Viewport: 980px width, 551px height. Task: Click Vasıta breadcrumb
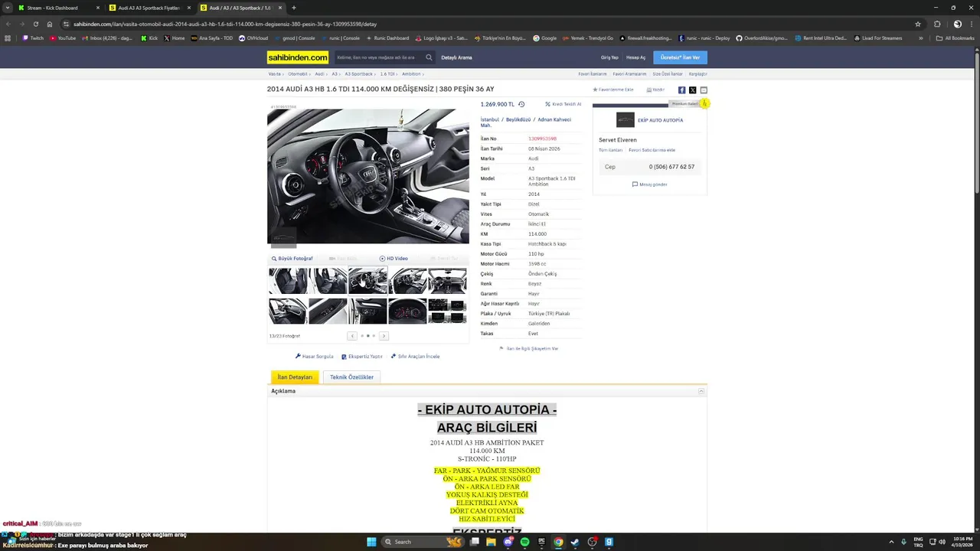274,74
